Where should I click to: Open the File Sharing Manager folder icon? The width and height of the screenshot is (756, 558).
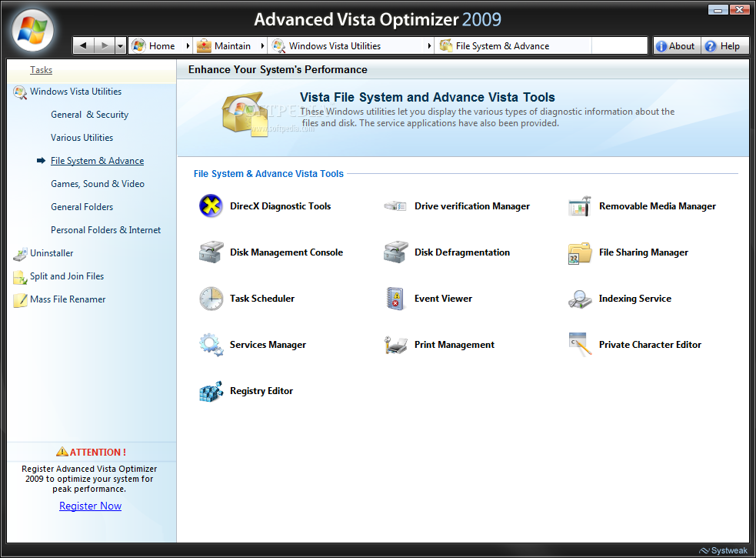pos(580,253)
